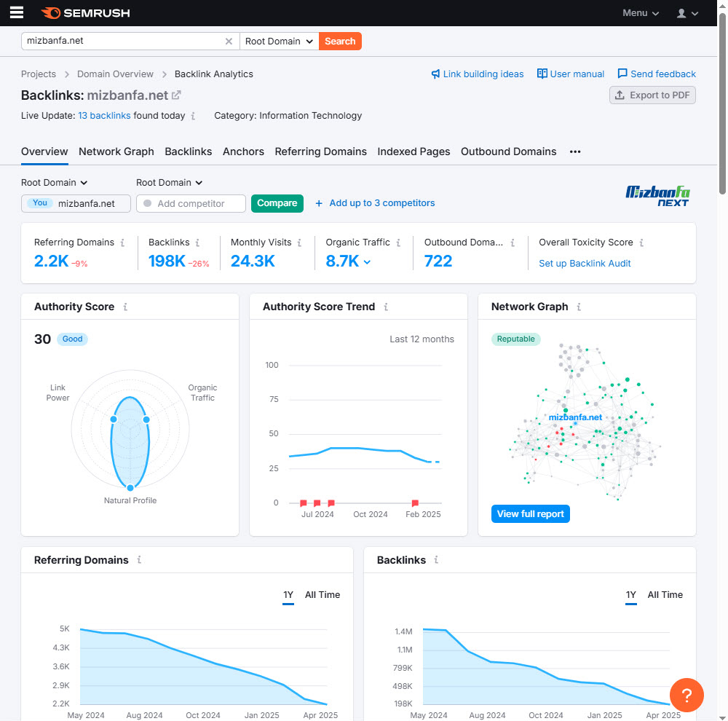
Task: Select All Time for Backlinks chart
Action: 665,595
